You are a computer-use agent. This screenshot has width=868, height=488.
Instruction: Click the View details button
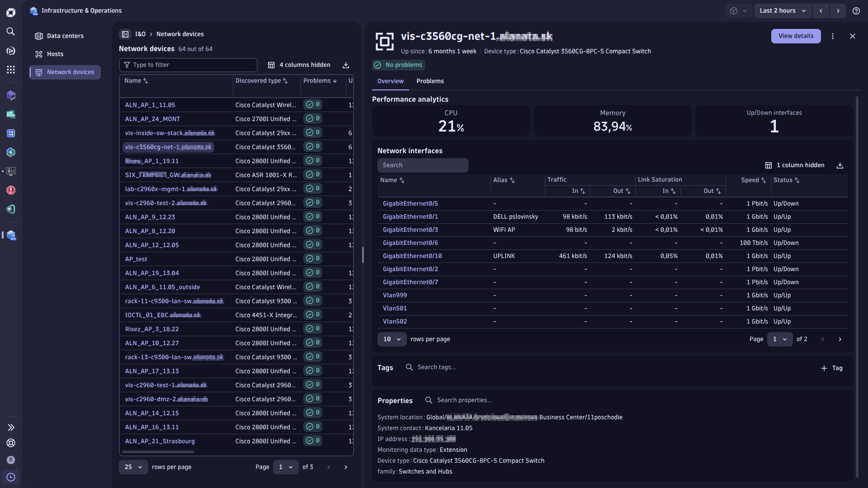(x=796, y=36)
